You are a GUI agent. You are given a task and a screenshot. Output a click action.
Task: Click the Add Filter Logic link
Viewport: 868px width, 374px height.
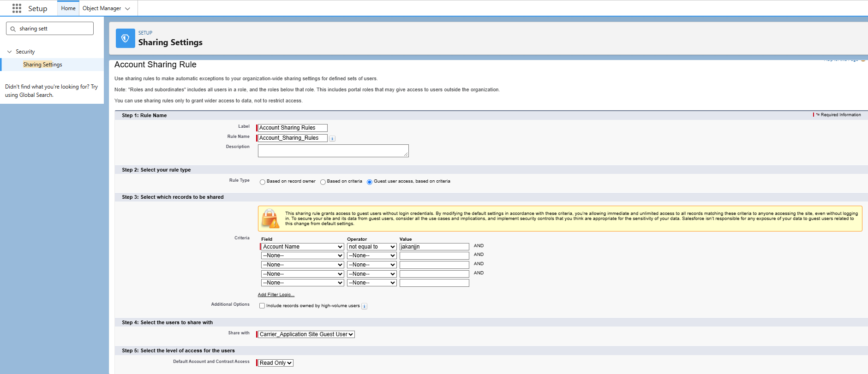coord(276,295)
